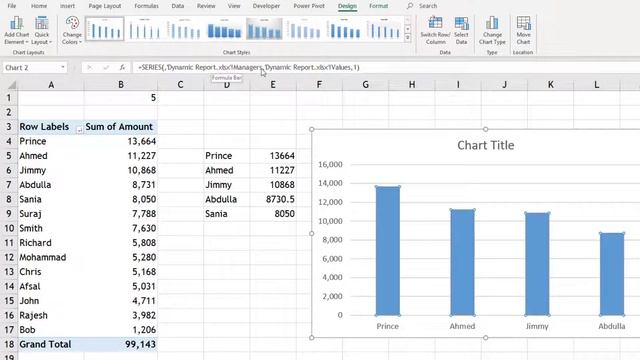Click the chart's top-left resize handle

coord(312,129)
